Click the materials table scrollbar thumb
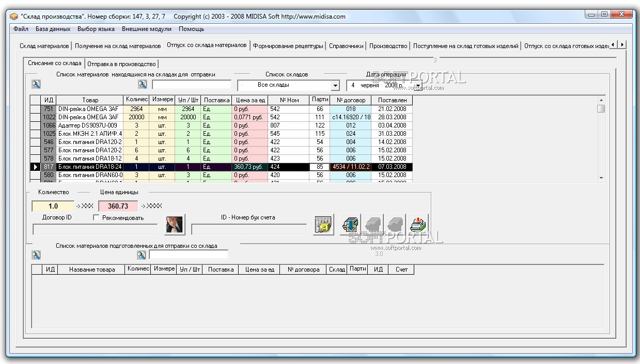Viewport: 640px width, 364px height. tap(601, 108)
